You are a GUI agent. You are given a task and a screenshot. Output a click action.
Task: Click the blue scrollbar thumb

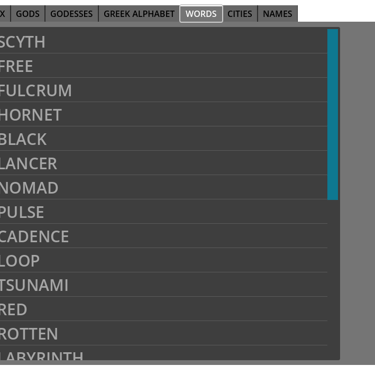tap(333, 114)
